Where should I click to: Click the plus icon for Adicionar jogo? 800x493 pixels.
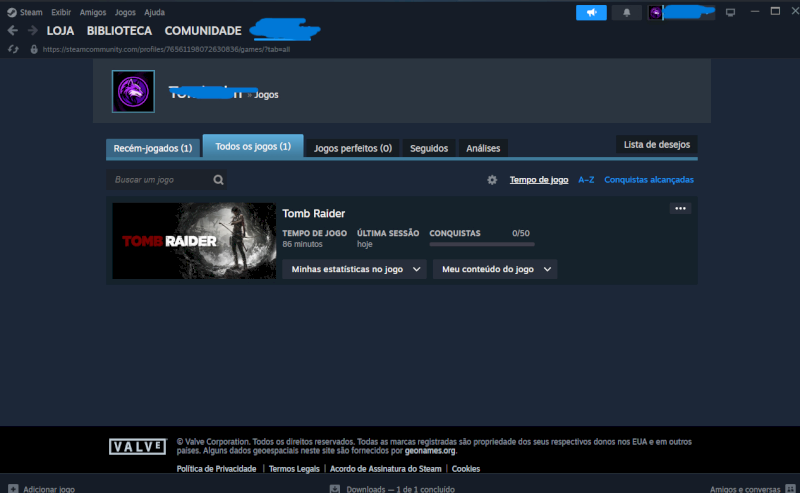click(x=13, y=488)
